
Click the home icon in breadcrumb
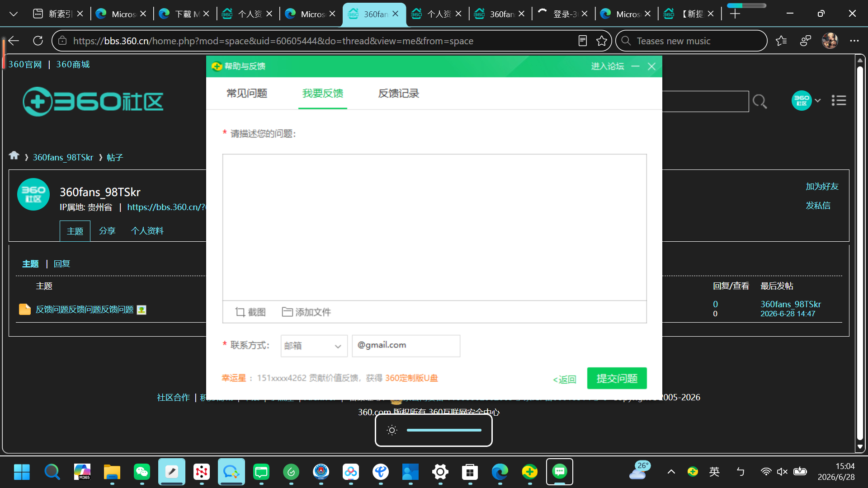(14, 155)
